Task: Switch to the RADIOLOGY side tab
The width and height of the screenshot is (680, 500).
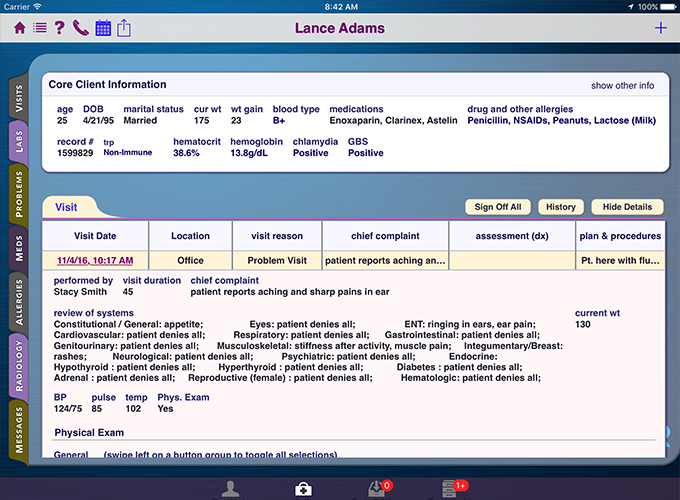Action: tap(19, 366)
